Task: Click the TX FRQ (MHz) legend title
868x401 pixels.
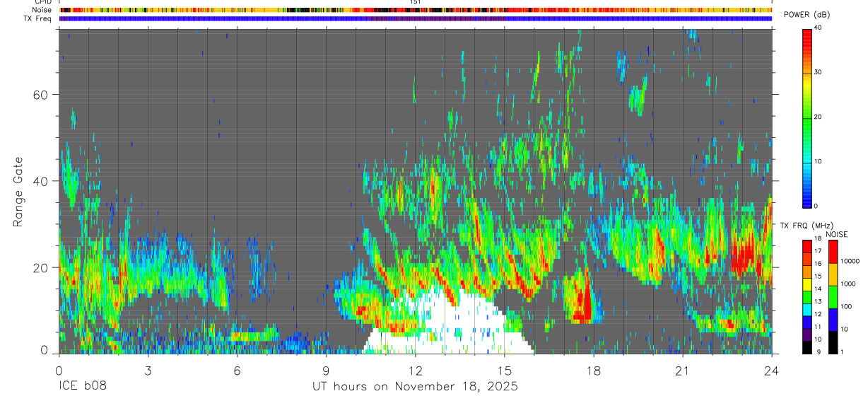Action: coord(807,225)
